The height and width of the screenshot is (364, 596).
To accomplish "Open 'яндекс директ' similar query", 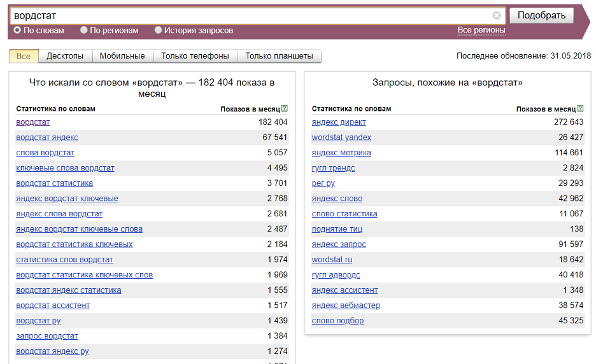I will point(339,122).
